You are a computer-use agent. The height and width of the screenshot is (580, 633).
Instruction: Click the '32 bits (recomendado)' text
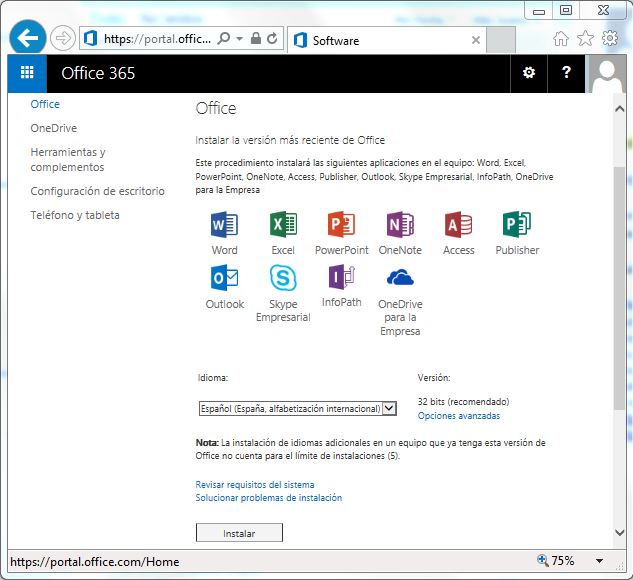(x=463, y=402)
